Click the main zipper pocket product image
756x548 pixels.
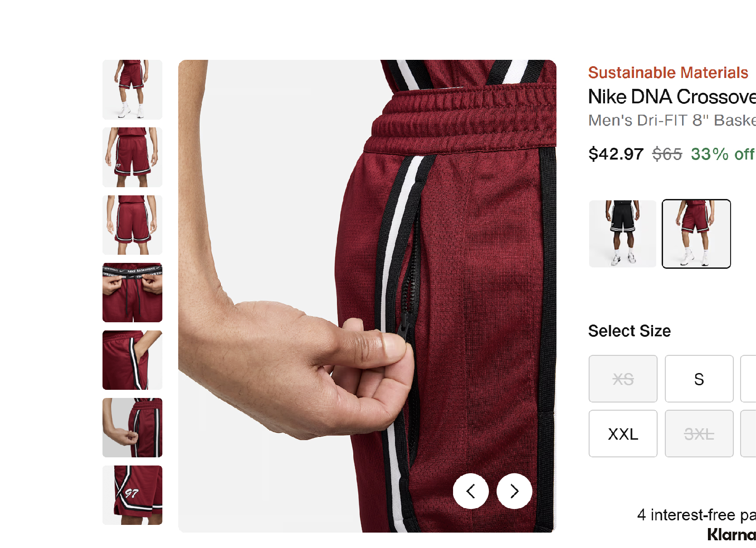pyautogui.click(x=367, y=296)
